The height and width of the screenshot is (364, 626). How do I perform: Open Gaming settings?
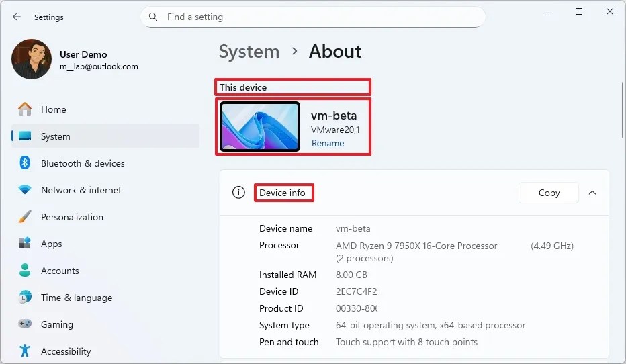pos(105,324)
